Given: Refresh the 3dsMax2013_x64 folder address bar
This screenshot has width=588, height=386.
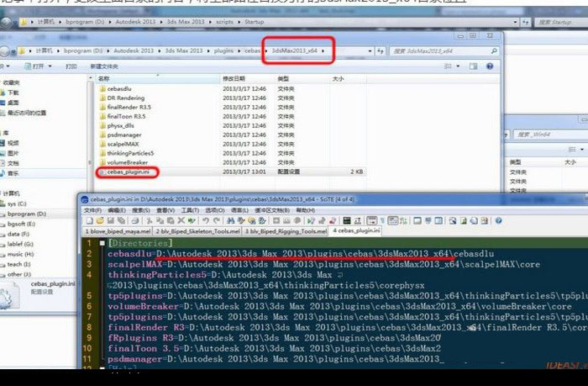Looking at the screenshot, I should [381, 50].
